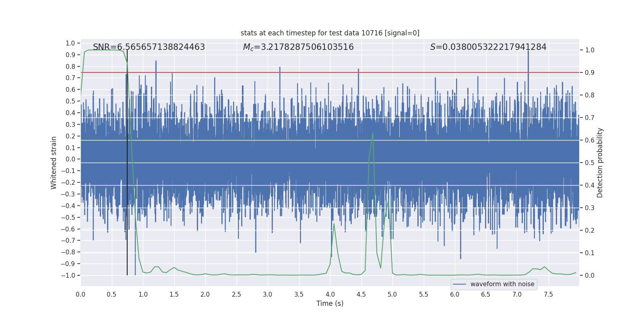Image resolution: width=644 pixels, height=322 pixels.
Task: Click the 'Whitened strain' axis label
Action: pyautogui.click(x=54, y=163)
